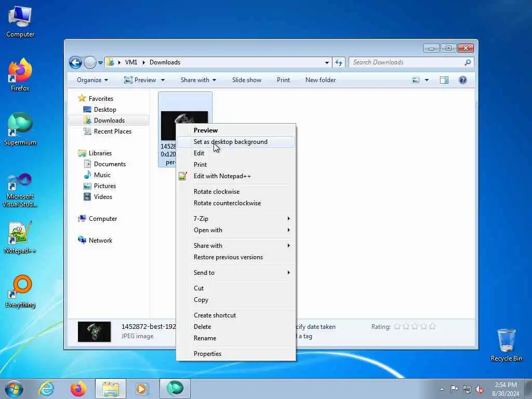This screenshot has width=532, height=399.
Task: Open the Recycle Bin on the desktop
Action: [506, 345]
